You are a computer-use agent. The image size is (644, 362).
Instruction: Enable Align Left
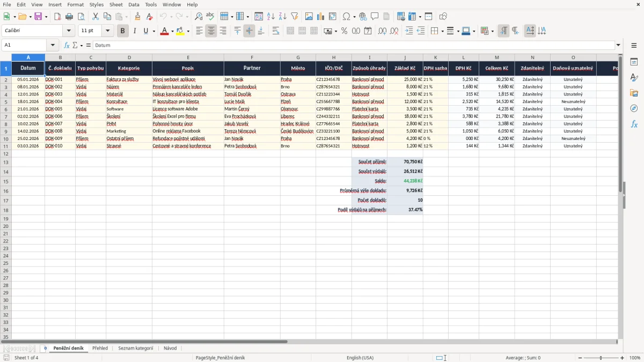click(199, 31)
